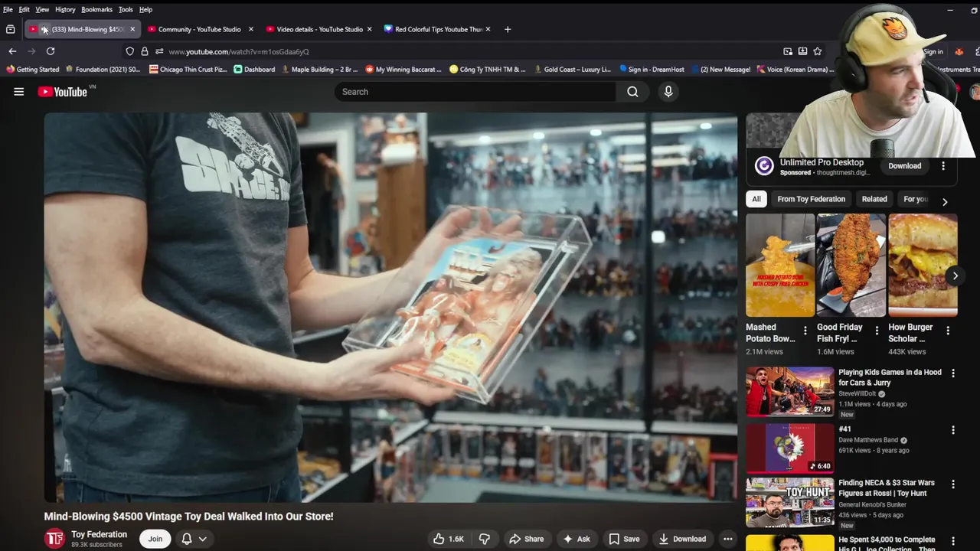
Task: Click the Ask button
Action: pos(576,539)
